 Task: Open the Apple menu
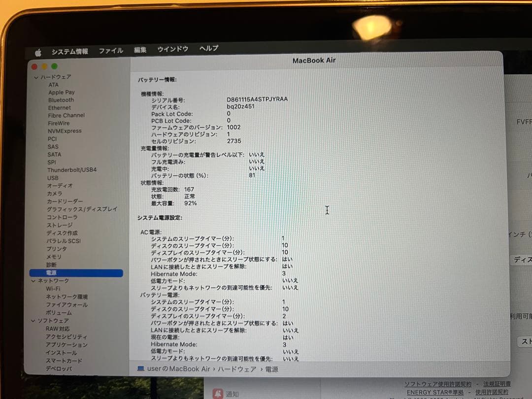[x=37, y=50]
